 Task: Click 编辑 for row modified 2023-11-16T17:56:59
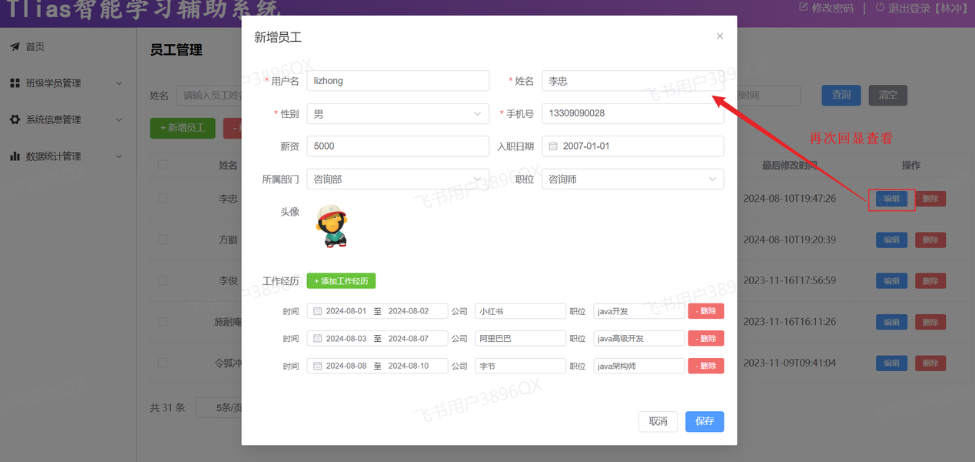(x=892, y=280)
